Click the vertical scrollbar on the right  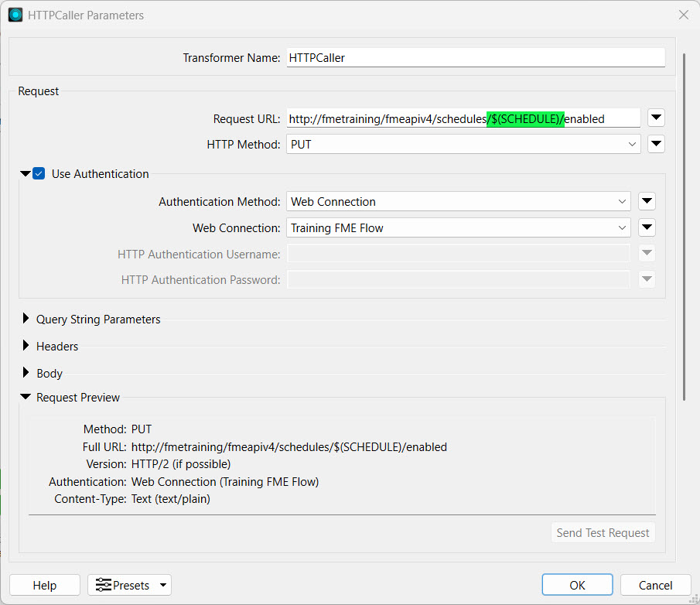684,224
